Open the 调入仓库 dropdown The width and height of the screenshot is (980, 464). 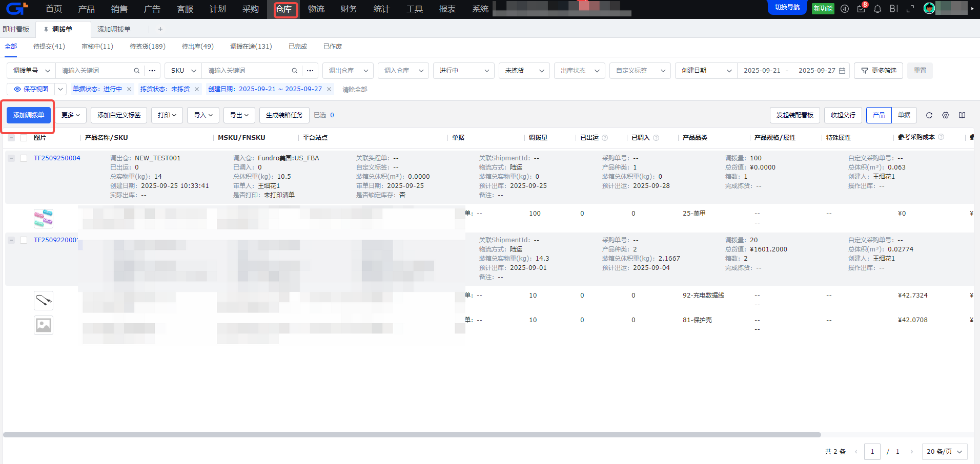pyautogui.click(x=403, y=71)
